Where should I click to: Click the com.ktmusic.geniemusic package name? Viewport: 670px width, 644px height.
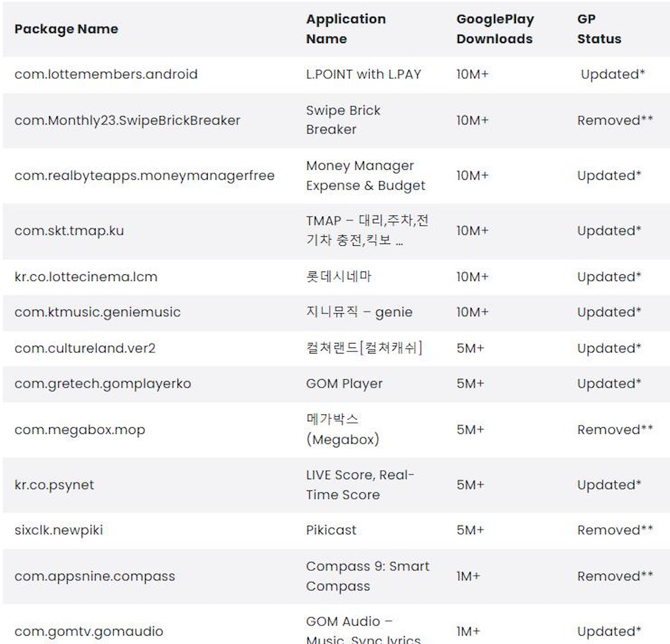98,312
